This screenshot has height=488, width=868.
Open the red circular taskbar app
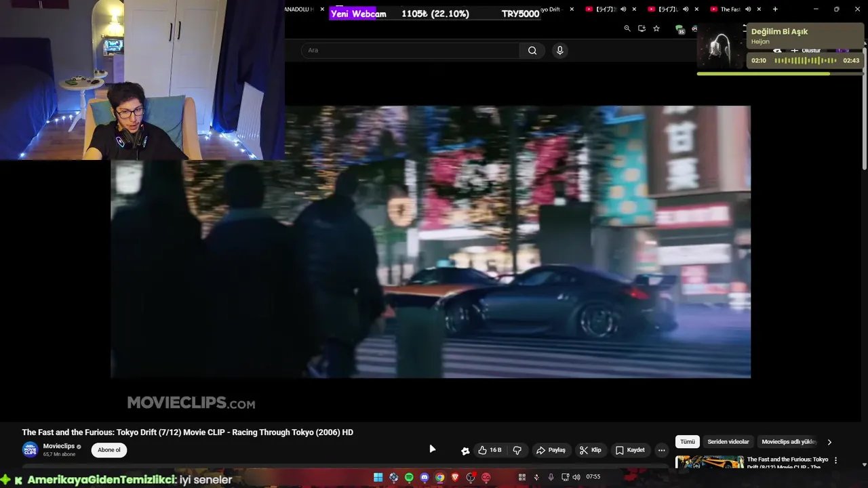(486, 477)
